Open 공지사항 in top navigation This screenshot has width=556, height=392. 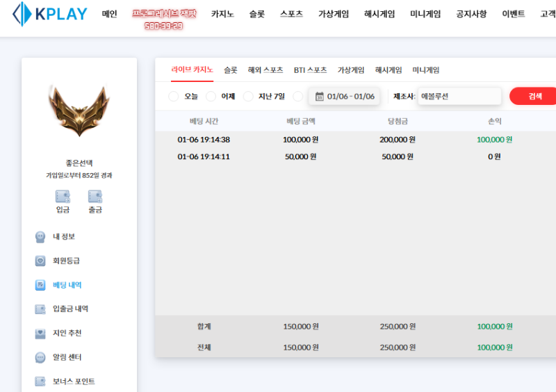click(471, 14)
